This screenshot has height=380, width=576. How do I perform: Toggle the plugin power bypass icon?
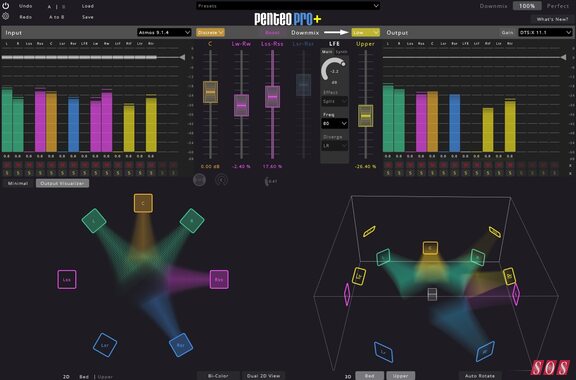tap(6, 6)
